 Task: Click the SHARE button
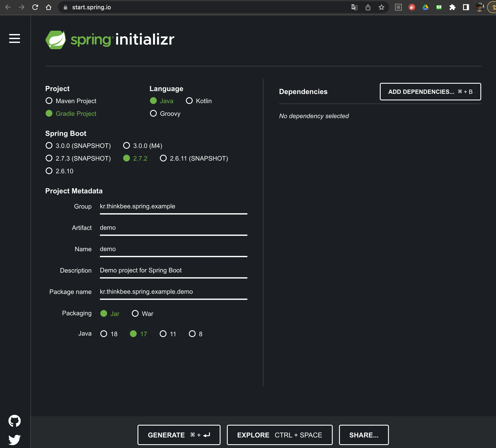coord(364,435)
